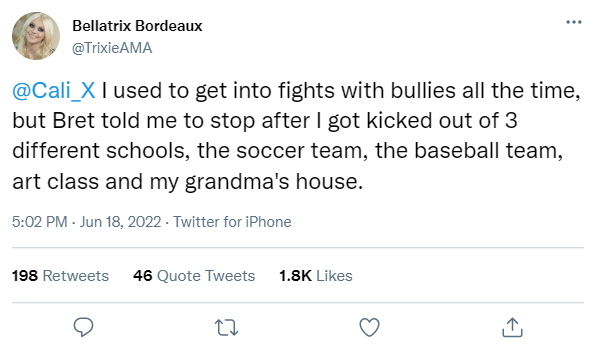The width and height of the screenshot is (596, 364).
Task: Click the Jun 18, 2022 date
Action: [120, 222]
